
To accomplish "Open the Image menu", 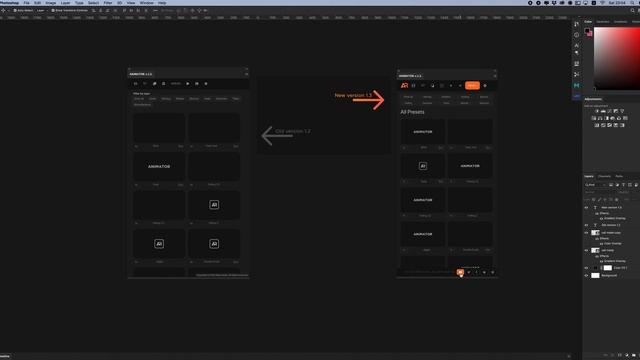I will click(51, 3).
